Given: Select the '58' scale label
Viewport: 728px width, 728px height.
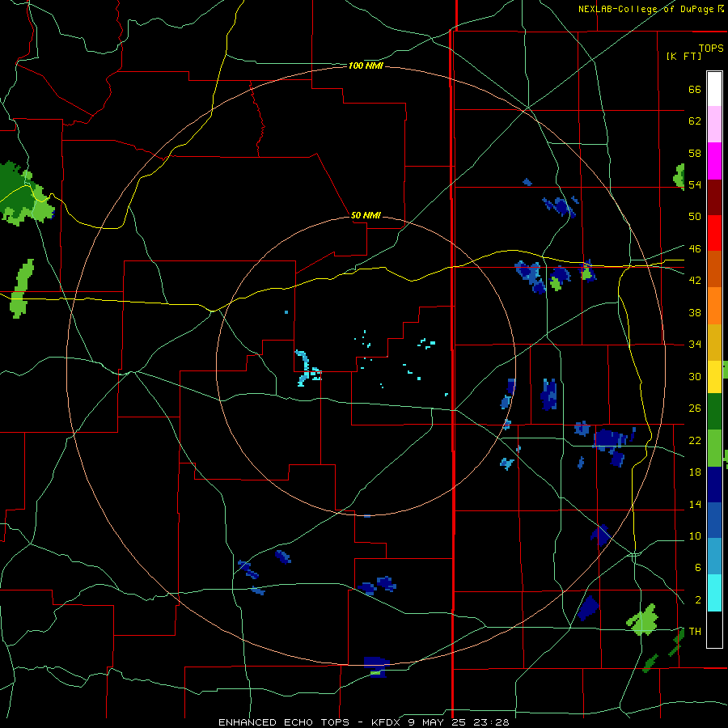Looking at the screenshot, I should click(x=695, y=153).
